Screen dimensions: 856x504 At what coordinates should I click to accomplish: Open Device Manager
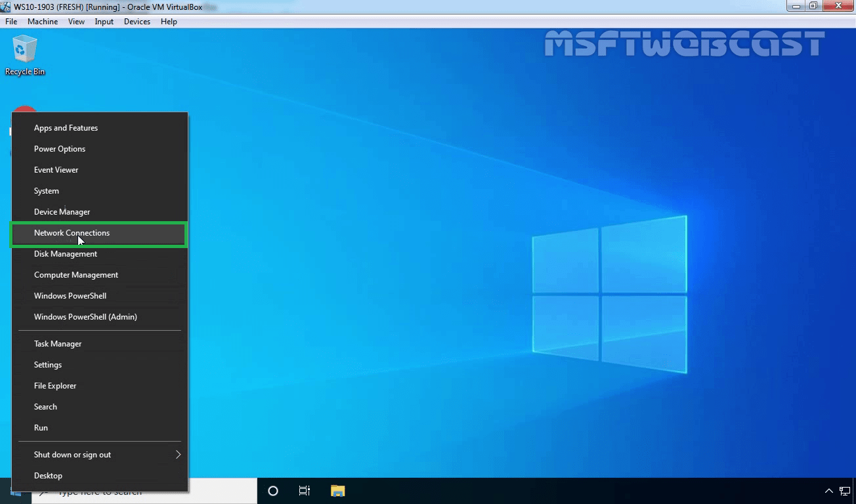100,212
